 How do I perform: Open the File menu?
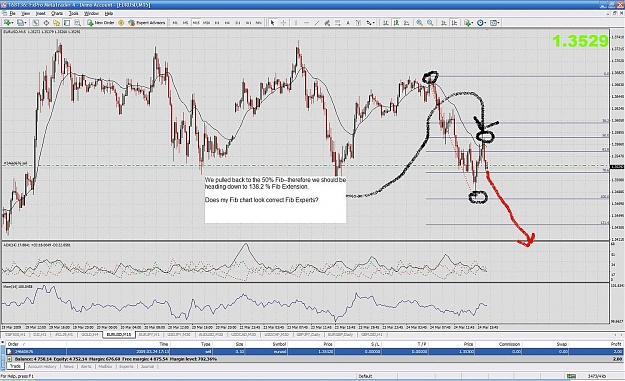(12, 13)
